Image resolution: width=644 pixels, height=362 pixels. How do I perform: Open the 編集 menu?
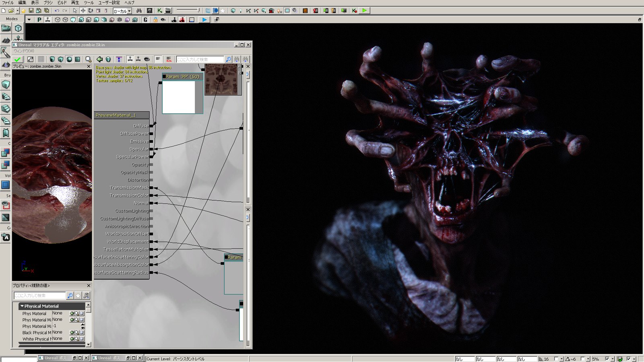click(x=22, y=2)
